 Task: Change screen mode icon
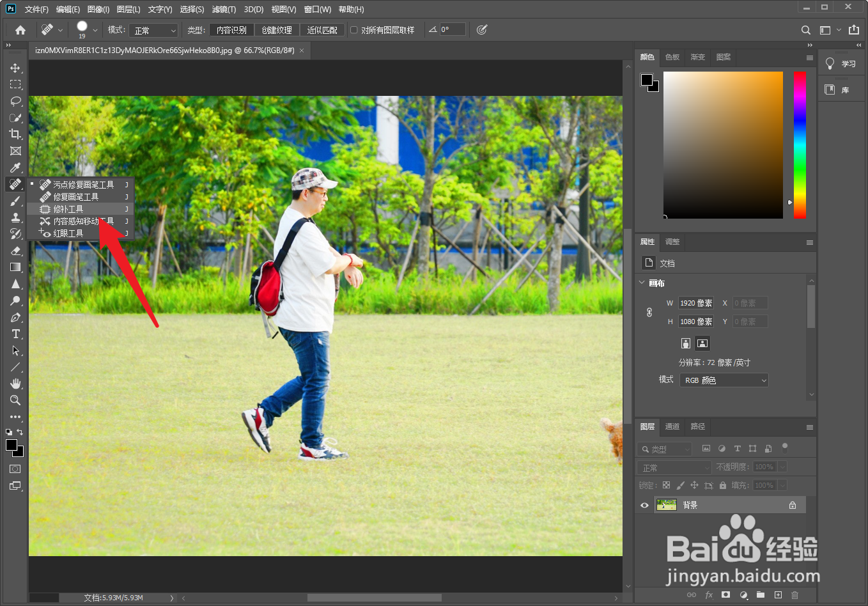pos(15,486)
